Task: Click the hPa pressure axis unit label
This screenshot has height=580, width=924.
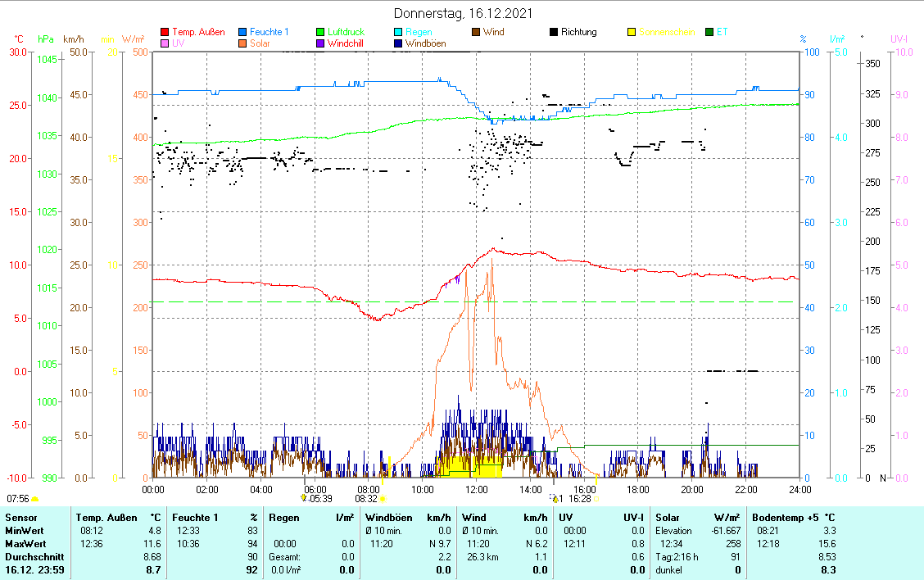Action: coord(47,39)
